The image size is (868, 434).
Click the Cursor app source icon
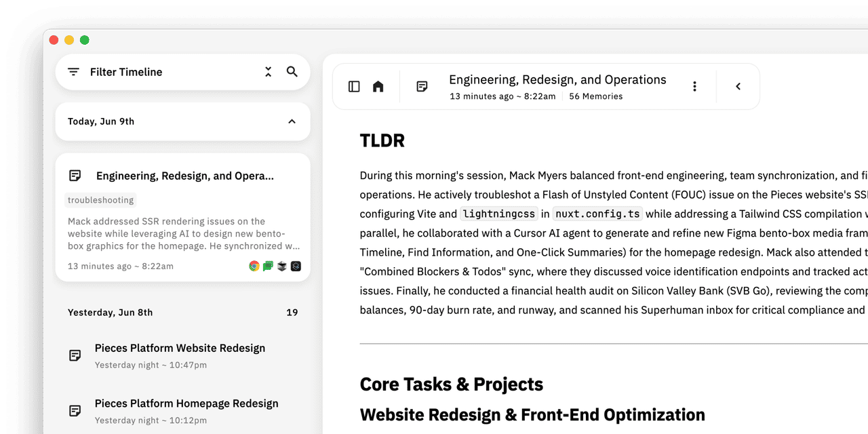(282, 267)
